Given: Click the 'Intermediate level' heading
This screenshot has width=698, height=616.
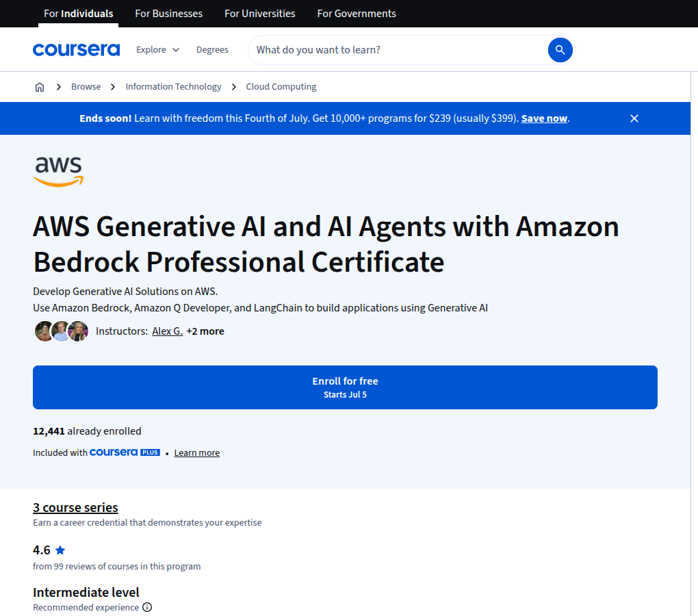Looking at the screenshot, I should pos(86,593).
